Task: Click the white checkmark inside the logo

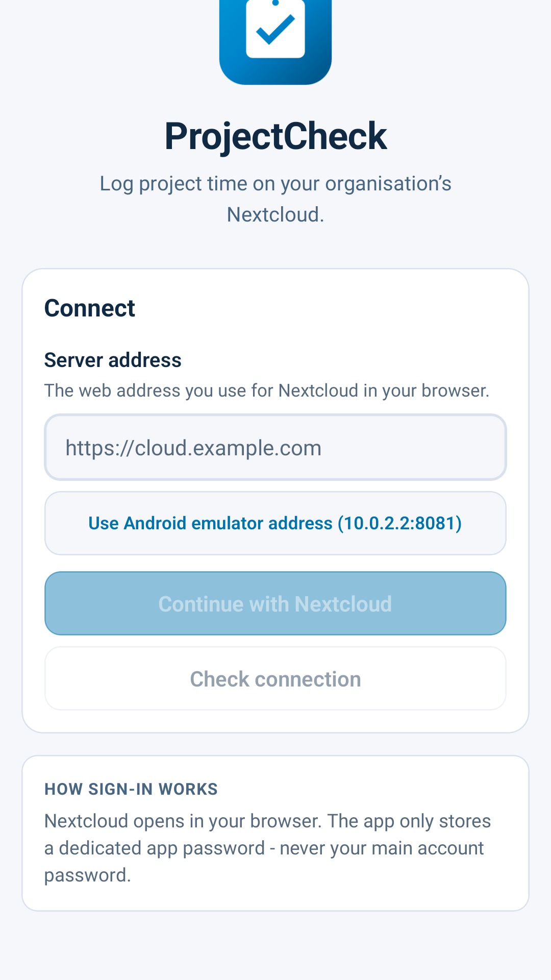Action: click(x=275, y=29)
